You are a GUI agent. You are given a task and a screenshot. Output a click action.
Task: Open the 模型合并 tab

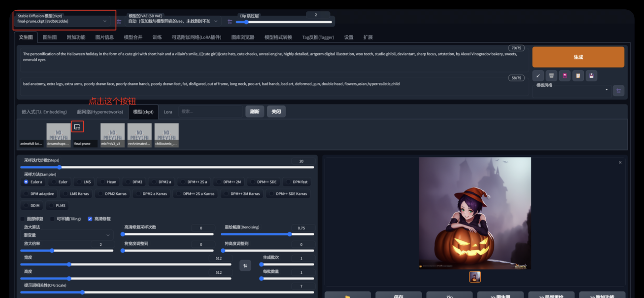point(133,37)
